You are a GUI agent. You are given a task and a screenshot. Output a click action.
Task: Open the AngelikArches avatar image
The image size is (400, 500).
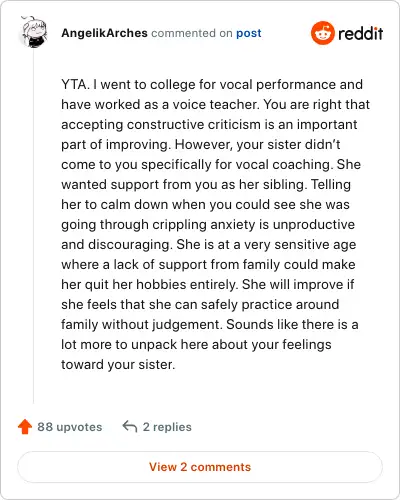[x=33, y=31]
